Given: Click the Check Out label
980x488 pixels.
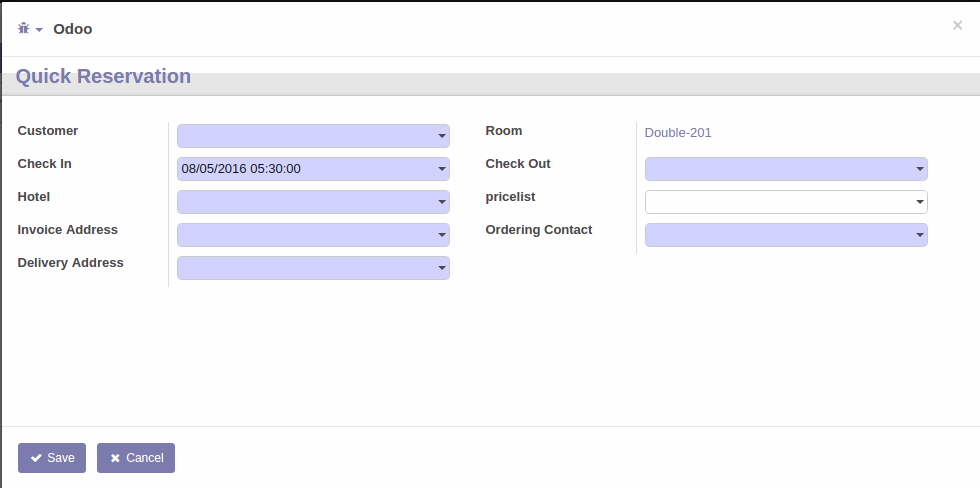Looking at the screenshot, I should 518,164.
